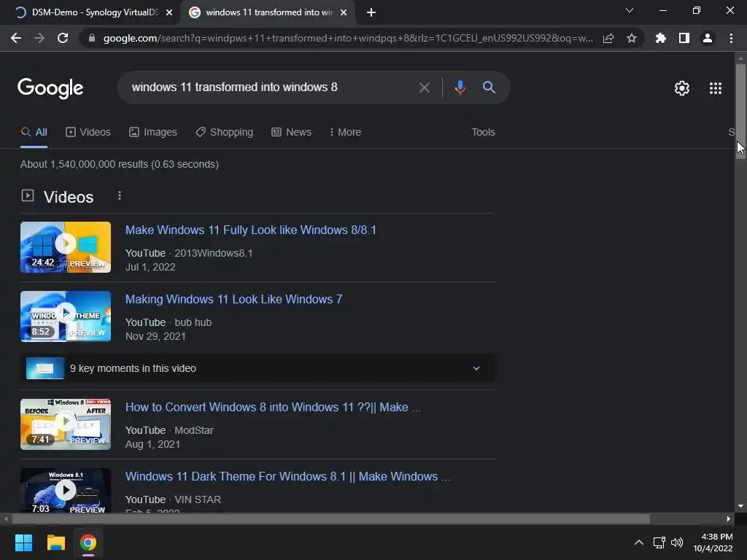The width and height of the screenshot is (747, 560).
Task: Show hidden system tray icons
Action: point(639,542)
